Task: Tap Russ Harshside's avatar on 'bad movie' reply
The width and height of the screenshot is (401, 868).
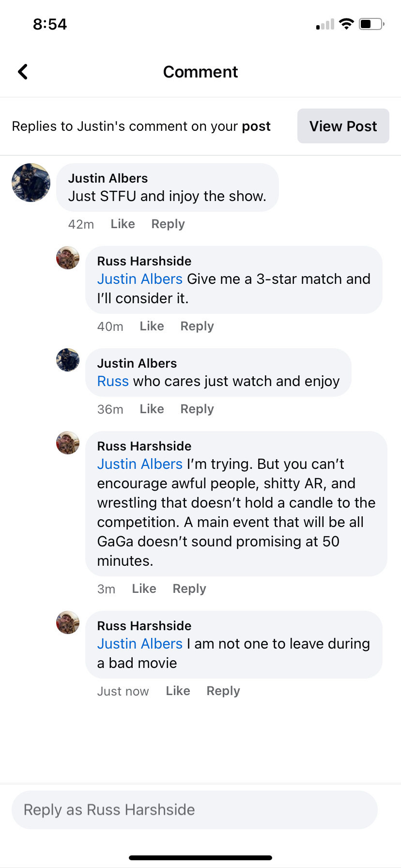Action: (68, 622)
